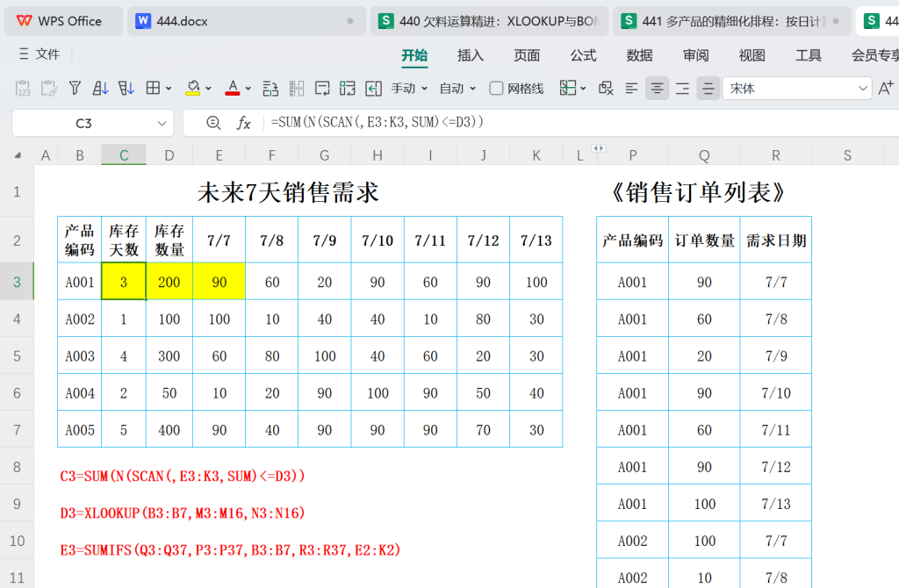Click the insert rows icon

[270, 89]
